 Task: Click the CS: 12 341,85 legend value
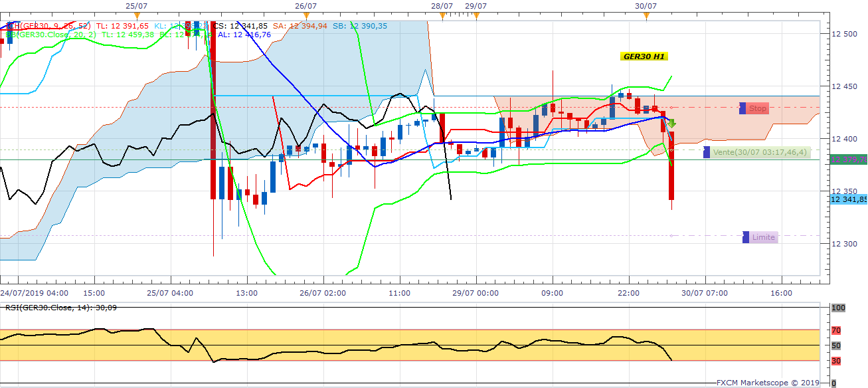239,26
